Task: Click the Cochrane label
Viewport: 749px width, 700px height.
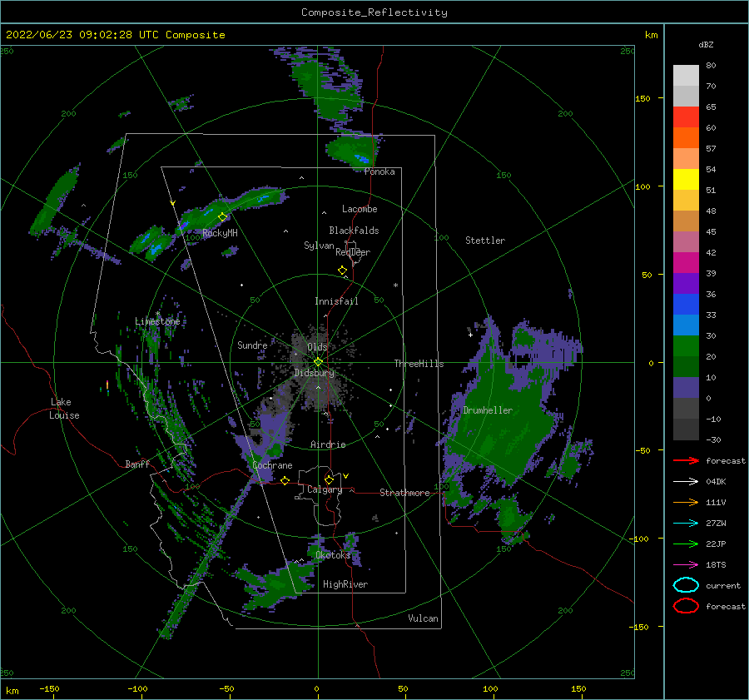Action: click(x=272, y=465)
